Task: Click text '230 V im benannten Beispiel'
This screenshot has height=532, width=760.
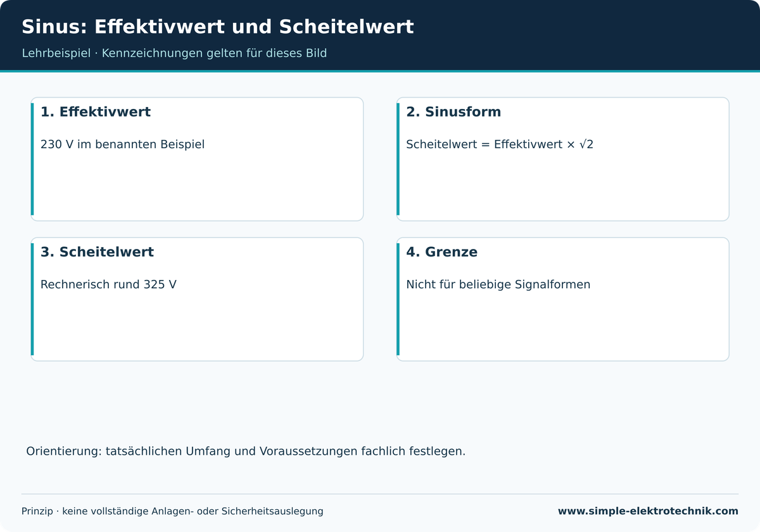Action: 122,144
